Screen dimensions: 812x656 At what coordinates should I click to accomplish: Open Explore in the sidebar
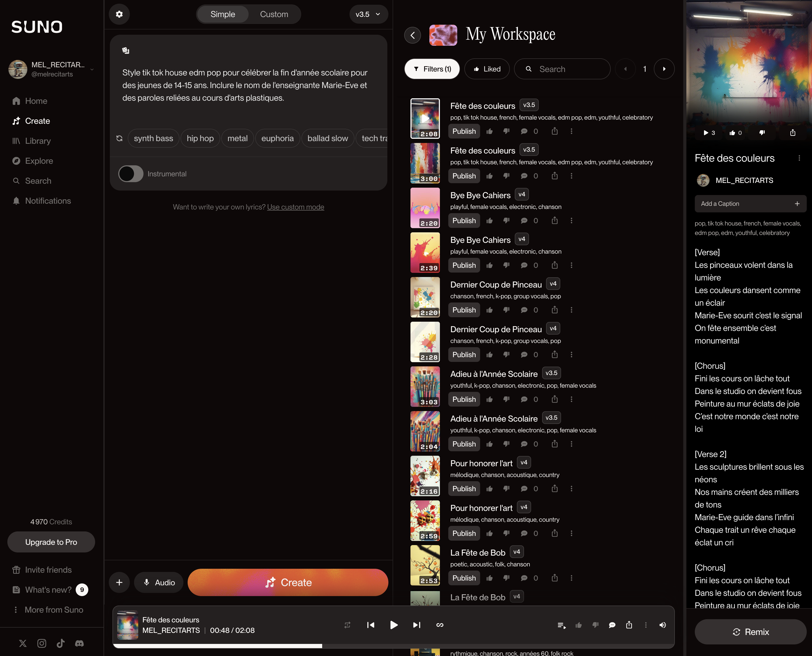coord(33,161)
